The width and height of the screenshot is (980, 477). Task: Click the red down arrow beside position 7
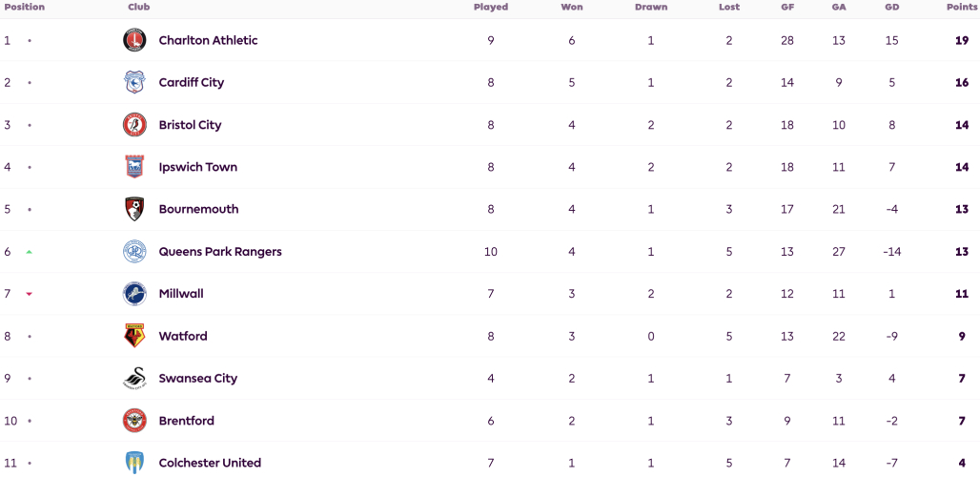29,294
